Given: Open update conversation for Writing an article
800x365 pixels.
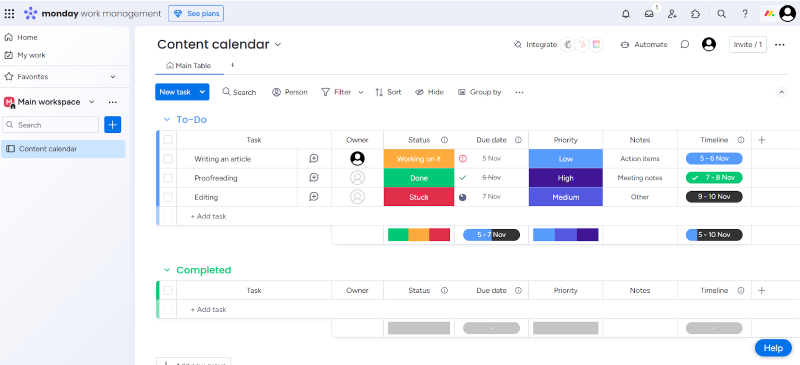Looking at the screenshot, I should point(314,159).
